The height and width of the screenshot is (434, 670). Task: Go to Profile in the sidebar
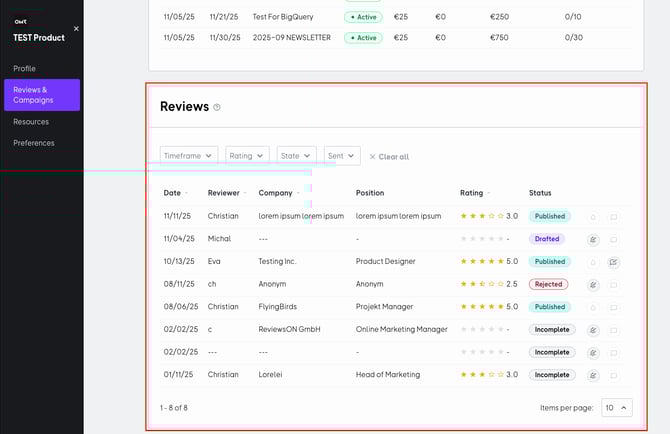pyautogui.click(x=24, y=69)
